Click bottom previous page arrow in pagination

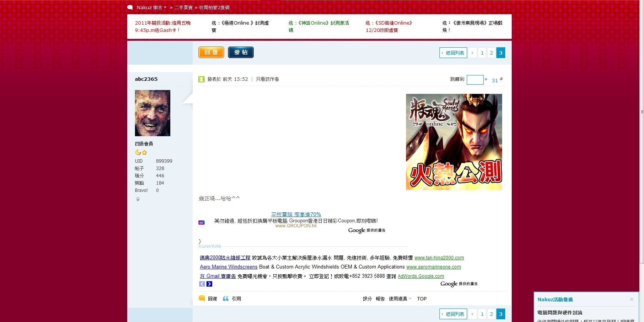pyautogui.click(x=473, y=314)
